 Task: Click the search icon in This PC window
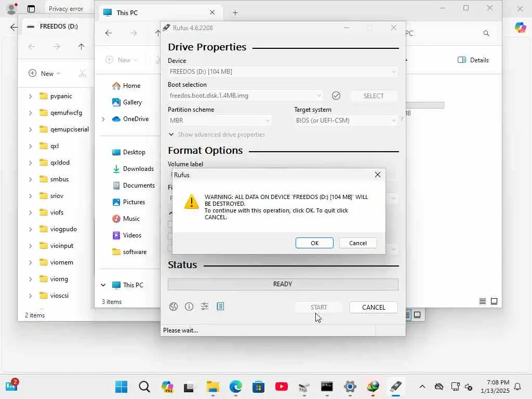[x=486, y=33]
